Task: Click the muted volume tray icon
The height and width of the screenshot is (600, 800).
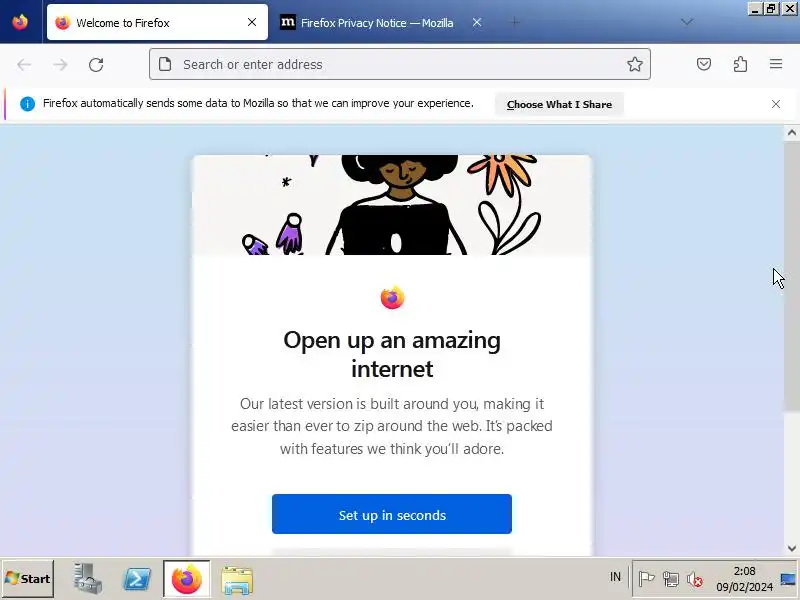Action: point(694,579)
